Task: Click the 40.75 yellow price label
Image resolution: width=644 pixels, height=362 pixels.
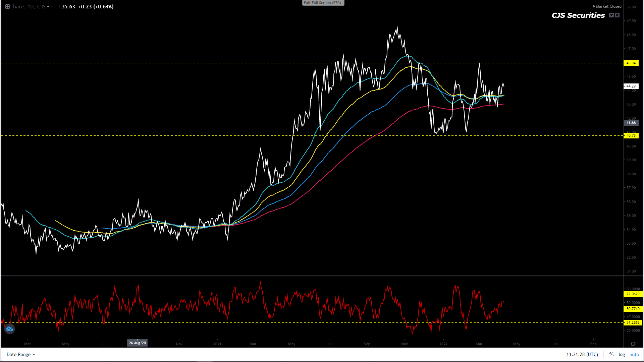Action: tap(631, 135)
